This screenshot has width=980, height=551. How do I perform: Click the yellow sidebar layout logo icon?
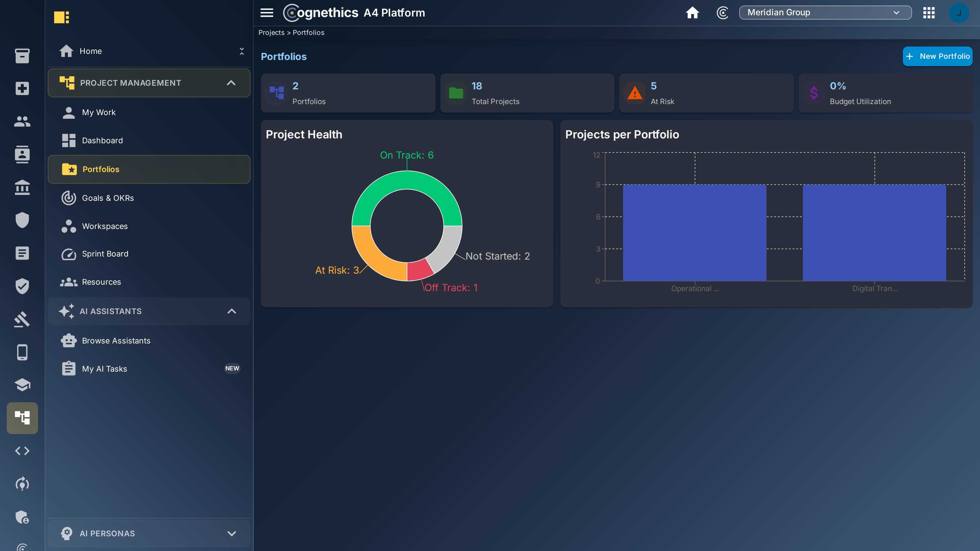pos(62,17)
